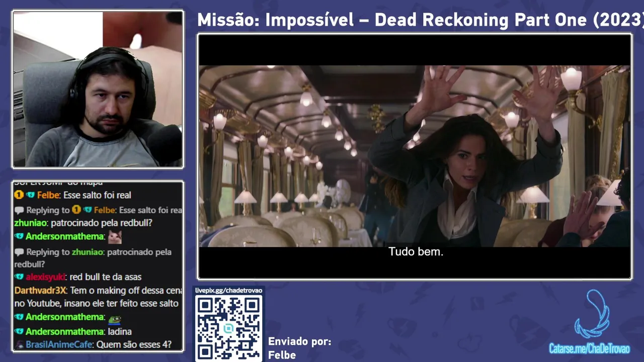644x362 pixels.
Task: Click message 'red bull te da asas'
Action: click(106, 277)
